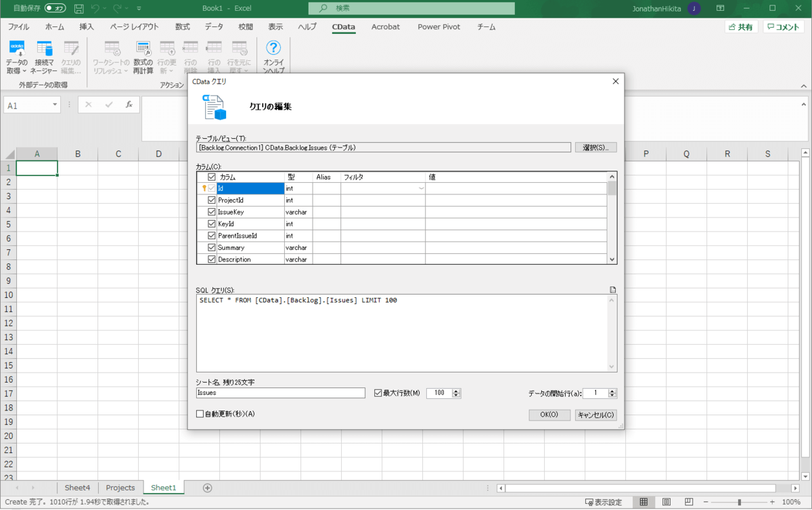Click the シート名 sheet name input field
Image resolution: width=812 pixels, height=510 pixels.
coord(280,393)
